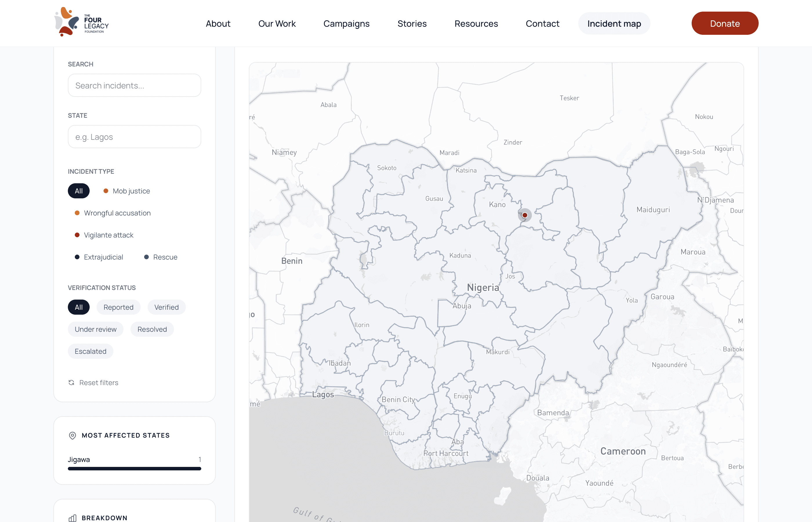Click the Benin City map label
The width and height of the screenshot is (812, 522).
398,400
